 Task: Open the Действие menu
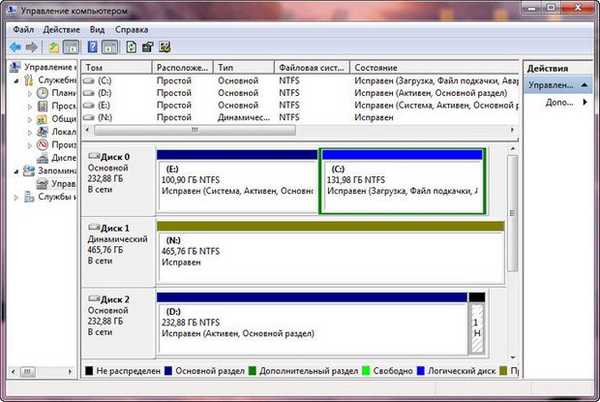point(61,29)
